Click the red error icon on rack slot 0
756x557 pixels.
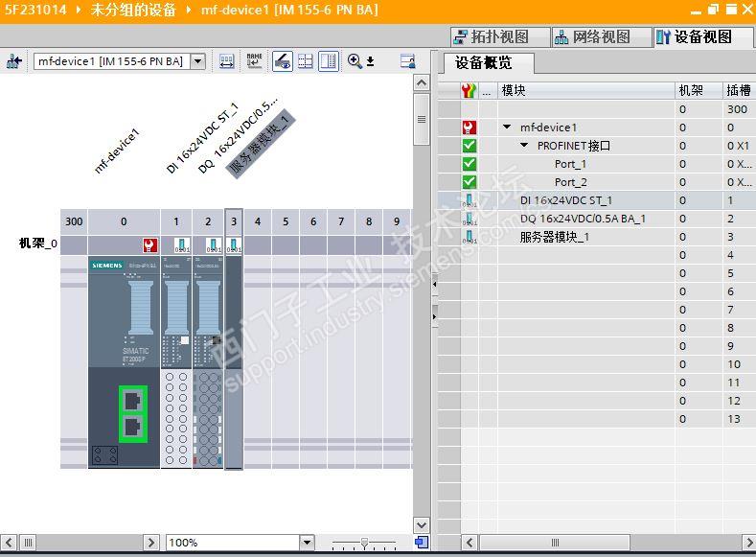[x=150, y=245]
